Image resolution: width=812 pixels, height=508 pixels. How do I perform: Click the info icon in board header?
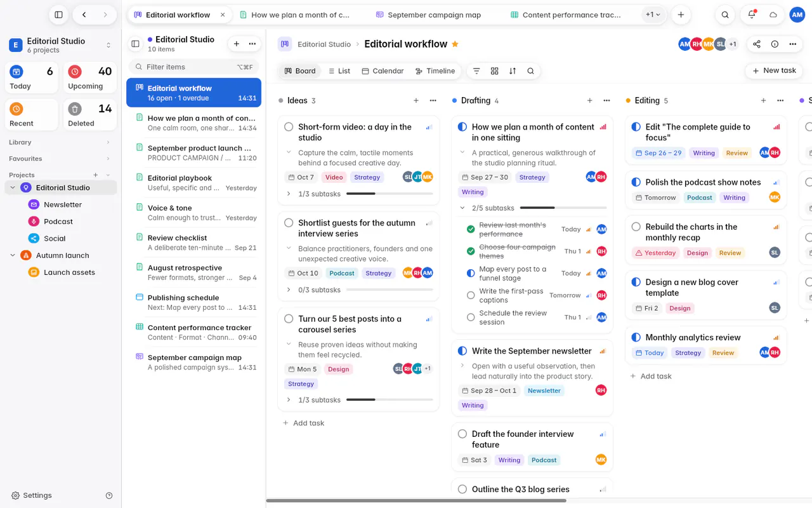[775, 44]
